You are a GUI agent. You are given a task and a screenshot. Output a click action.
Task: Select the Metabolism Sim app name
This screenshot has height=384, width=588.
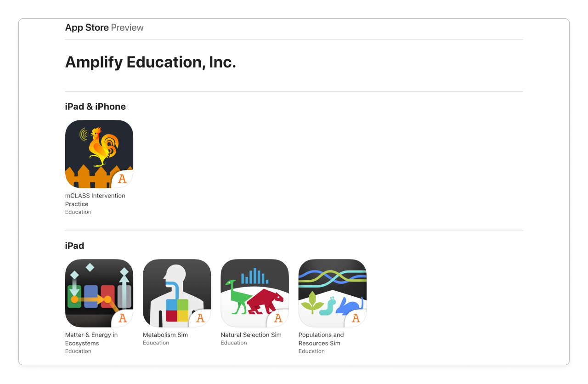click(165, 335)
